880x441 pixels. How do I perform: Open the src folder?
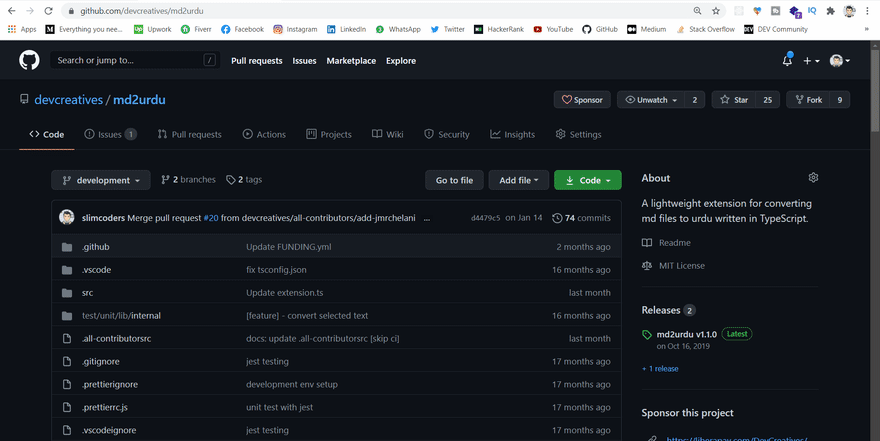[x=88, y=292]
